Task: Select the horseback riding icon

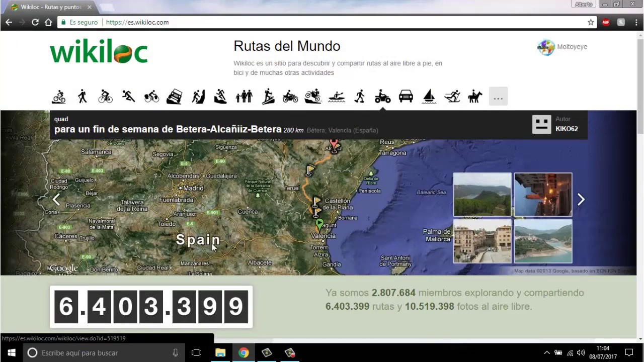Action: (x=475, y=96)
